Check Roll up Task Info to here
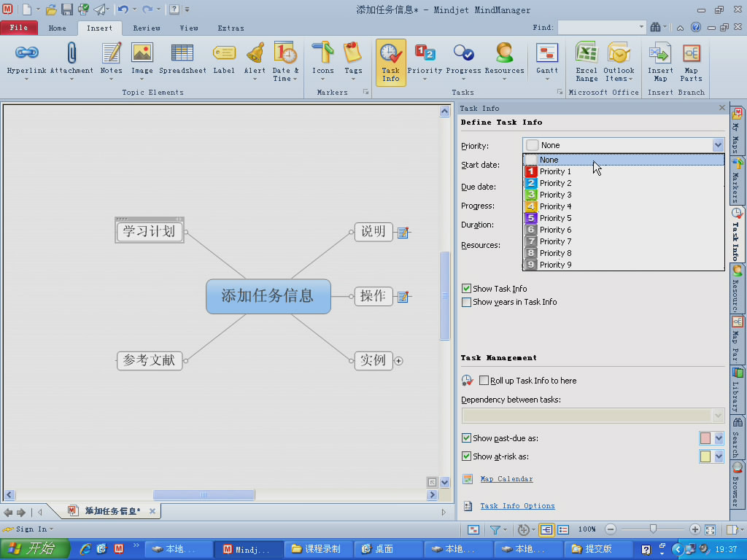747x560 pixels. (484, 381)
